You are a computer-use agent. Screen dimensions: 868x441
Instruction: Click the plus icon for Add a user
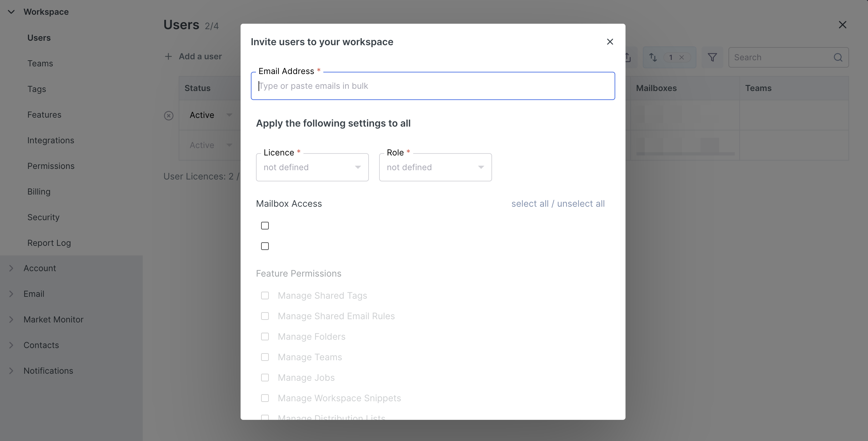(x=168, y=56)
